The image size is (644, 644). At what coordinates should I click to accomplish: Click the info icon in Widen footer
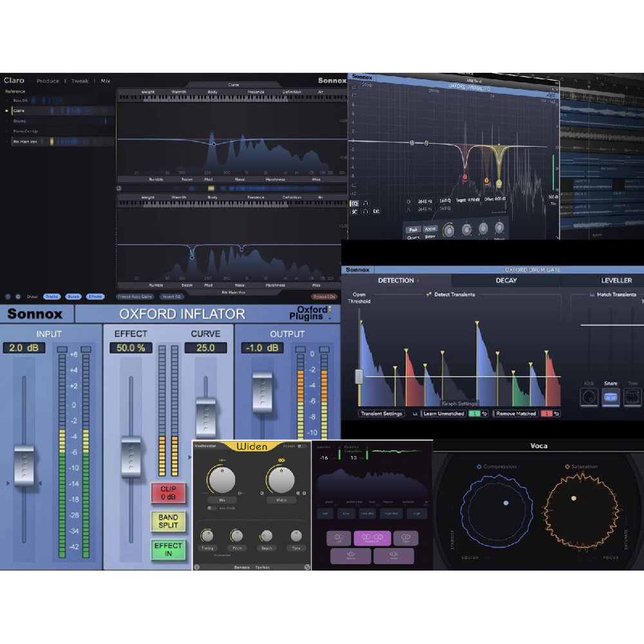196,567
